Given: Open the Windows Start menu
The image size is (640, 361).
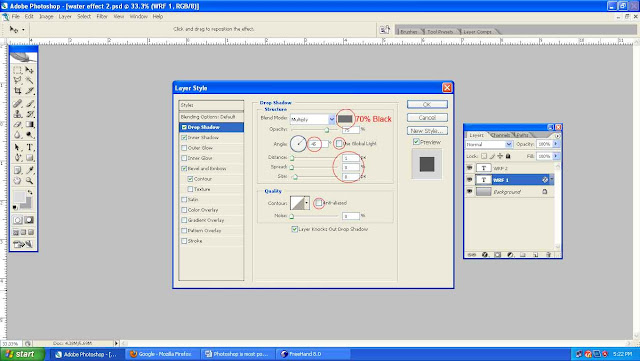Looking at the screenshot, I should [x=22, y=354].
